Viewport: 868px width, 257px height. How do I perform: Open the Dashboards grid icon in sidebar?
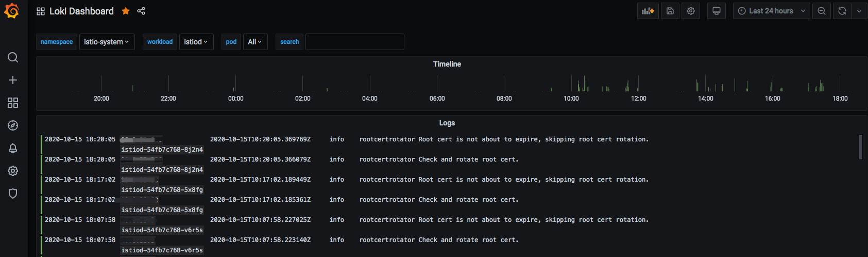pos(13,103)
